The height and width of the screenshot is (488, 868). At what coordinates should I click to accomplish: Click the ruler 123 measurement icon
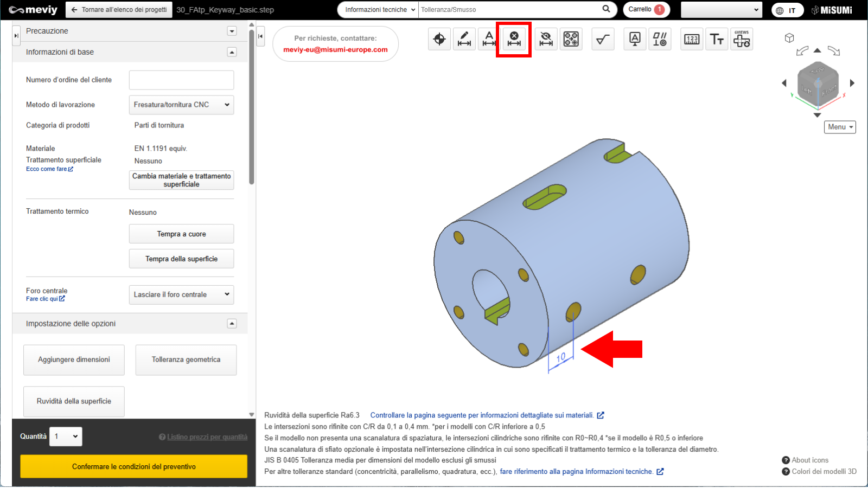692,39
